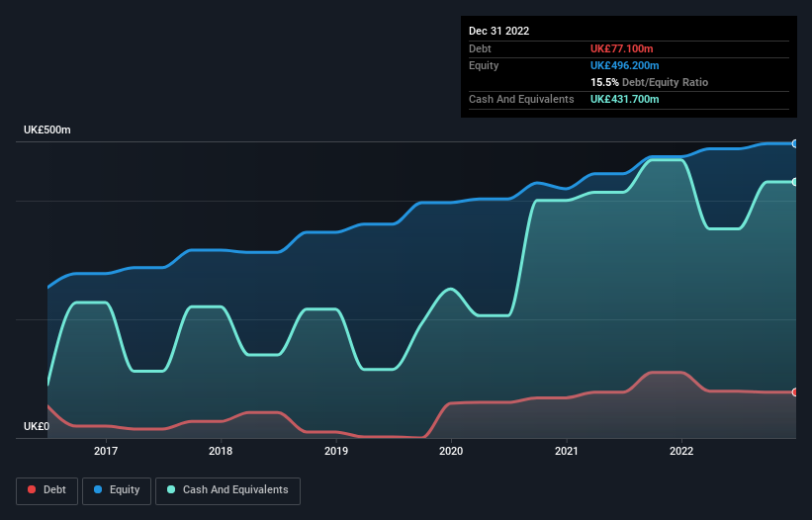Click the 2021 axis label
This screenshot has width=812, height=520.
click(567, 451)
